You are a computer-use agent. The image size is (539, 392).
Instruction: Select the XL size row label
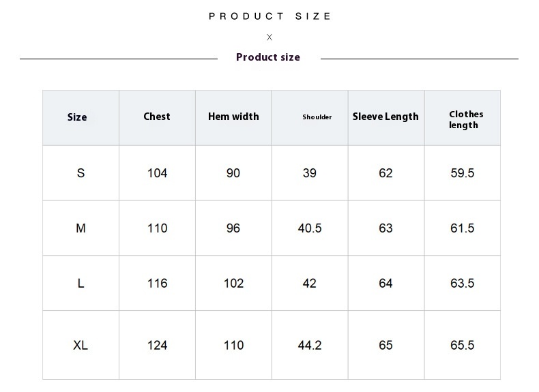[x=81, y=345]
